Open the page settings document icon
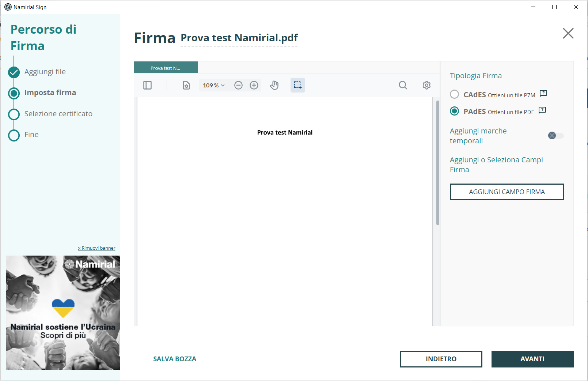The height and width of the screenshot is (381, 588). pos(186,85)
